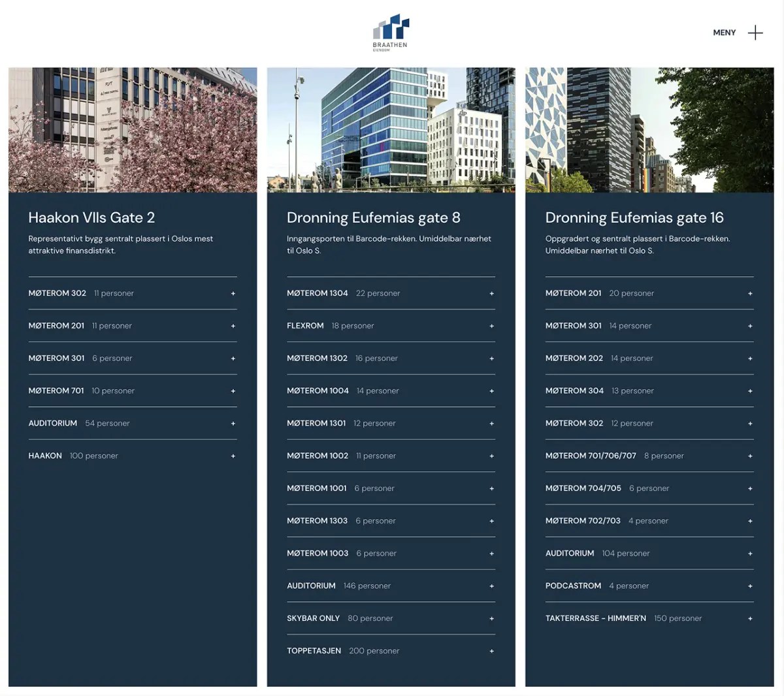
Task: Click plus icon beside Auditorium 104 personer
Action: [750, 554]
